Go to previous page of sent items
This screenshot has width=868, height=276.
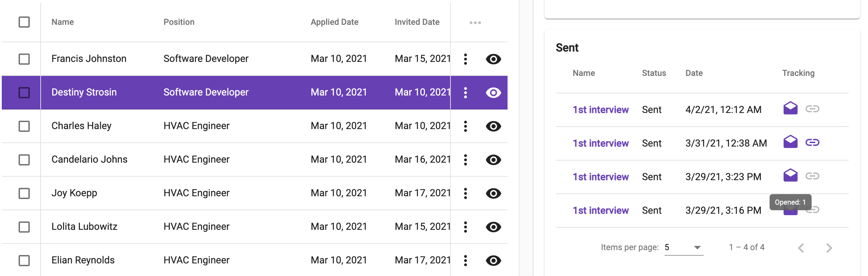pos(801,248)
